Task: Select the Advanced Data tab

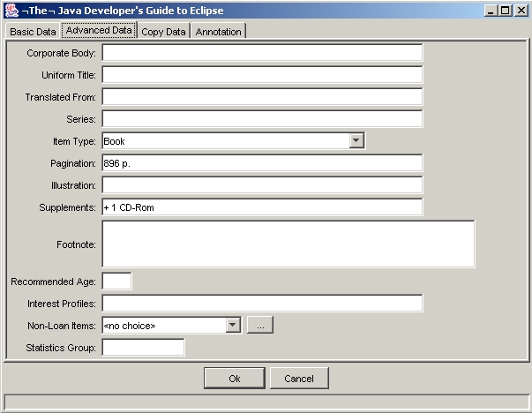Action: tap(99, 30)
